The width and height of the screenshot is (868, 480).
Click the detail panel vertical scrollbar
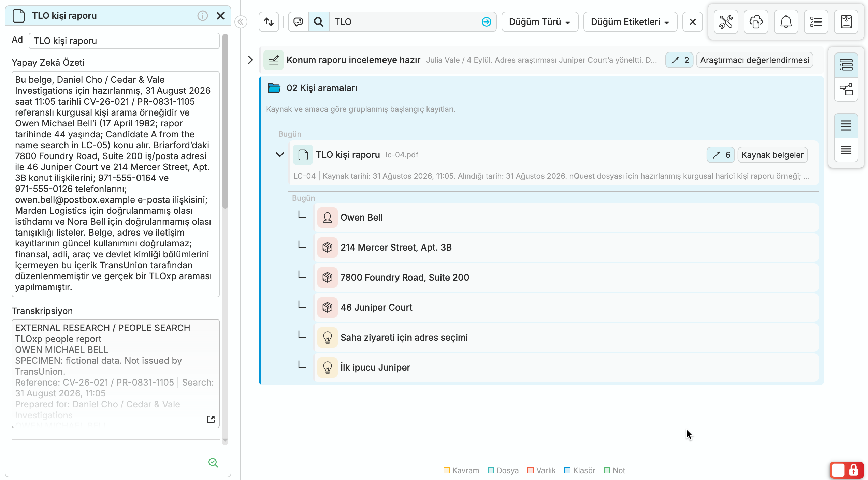pos(225,121)
